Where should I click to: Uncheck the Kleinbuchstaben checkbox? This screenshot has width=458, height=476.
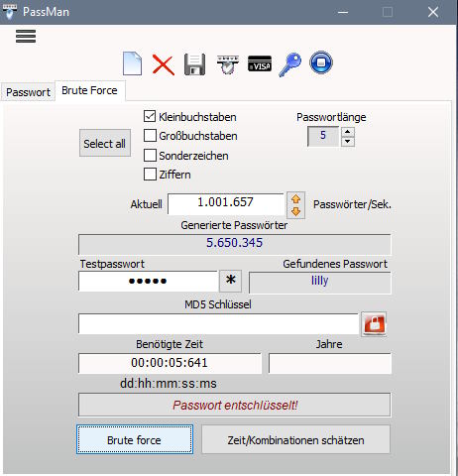pyautogui.click(x=150, y=116)
